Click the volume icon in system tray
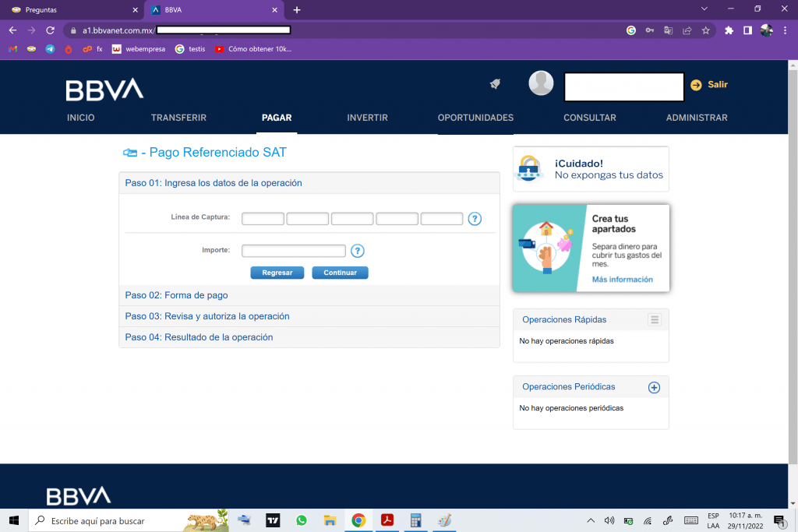This screenshot has height=532, width=798. point(609,520)
